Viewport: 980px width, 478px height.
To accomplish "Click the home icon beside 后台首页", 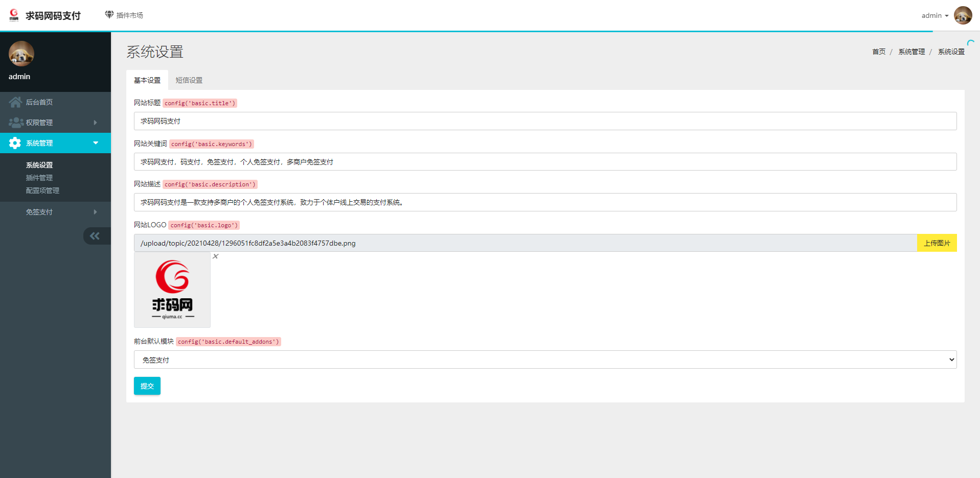I will point(15,102).
